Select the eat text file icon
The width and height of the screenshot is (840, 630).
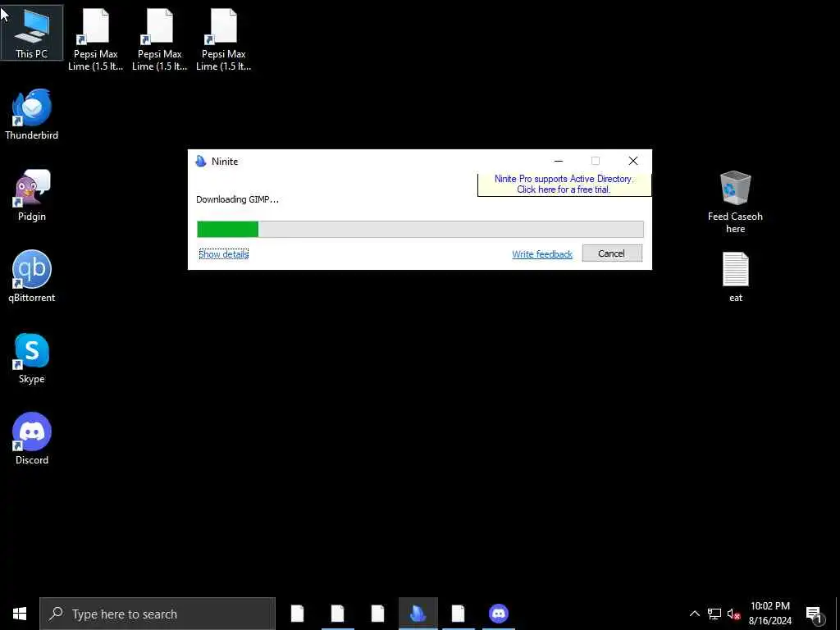tap(736, 277)
